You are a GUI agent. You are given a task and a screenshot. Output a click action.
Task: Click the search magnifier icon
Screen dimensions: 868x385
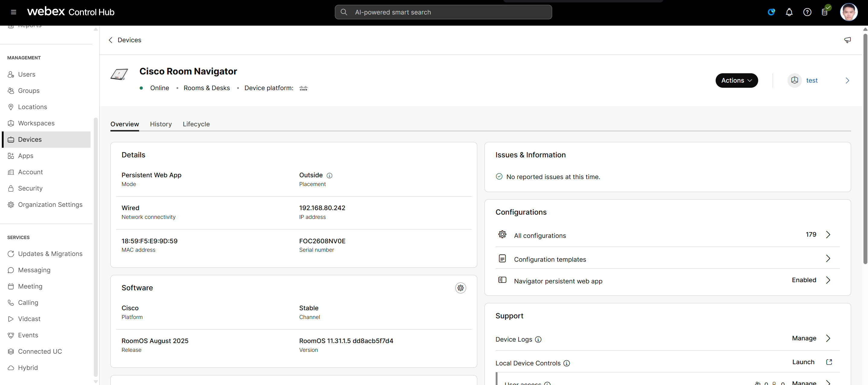click(x=344, y=12)
